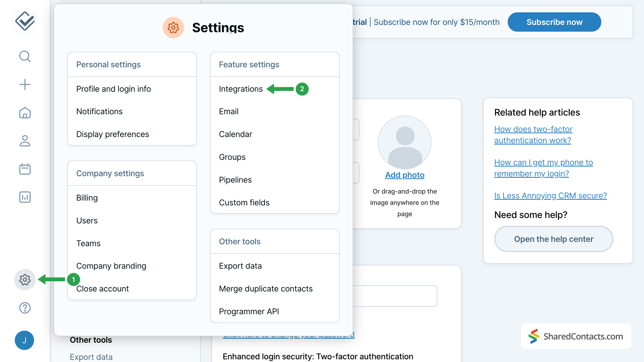Viewport: 644px width, 362px height.
Task: Open Billing settings
Action: (87, 198)
